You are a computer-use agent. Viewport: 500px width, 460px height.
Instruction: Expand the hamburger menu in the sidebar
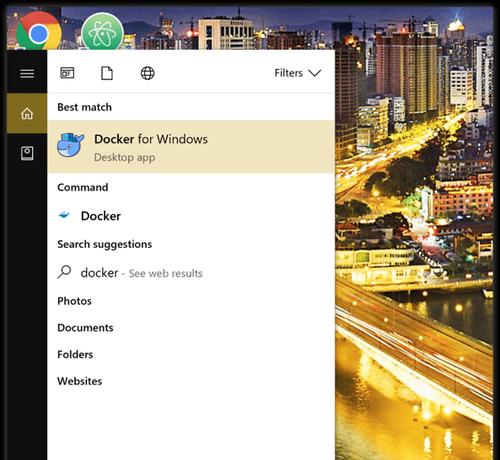tap(27, 73)
